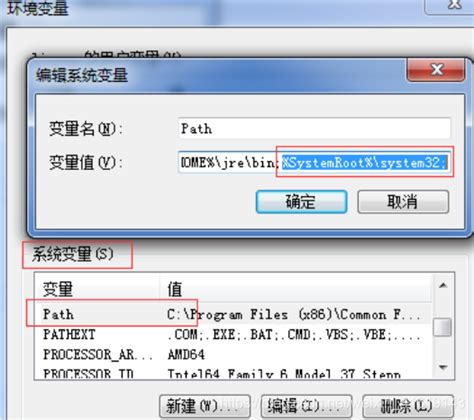Click inside the 变量值 text field

pyautogui.click(x=314, y=163)
